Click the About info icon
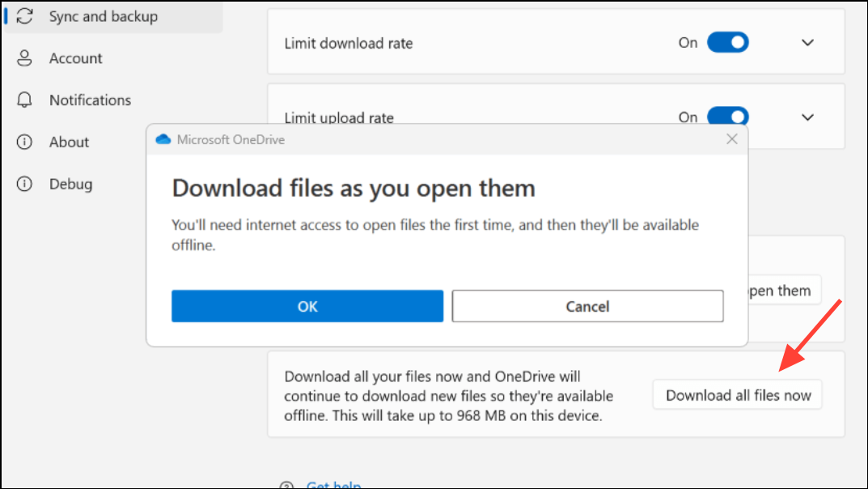 click(24, 142)
